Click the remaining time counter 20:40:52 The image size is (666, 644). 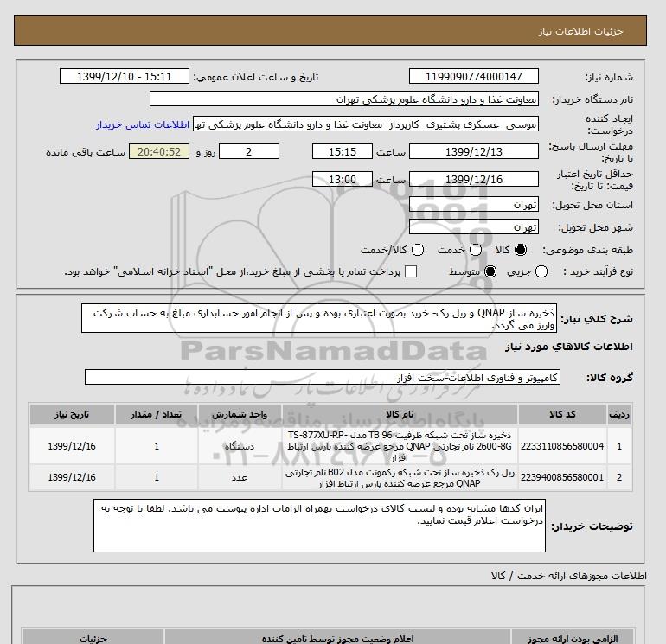(x=159, y=152)
